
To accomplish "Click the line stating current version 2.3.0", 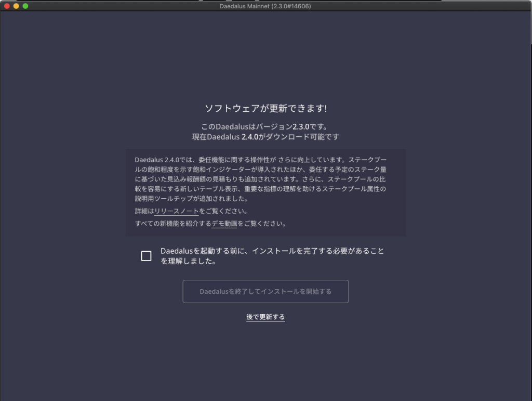I will 265,127.
